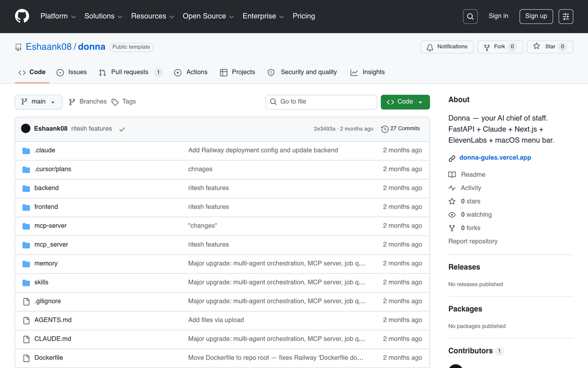
Task: Click the link icon beside donna-gules.vercel.app
Action: (452, 158)
